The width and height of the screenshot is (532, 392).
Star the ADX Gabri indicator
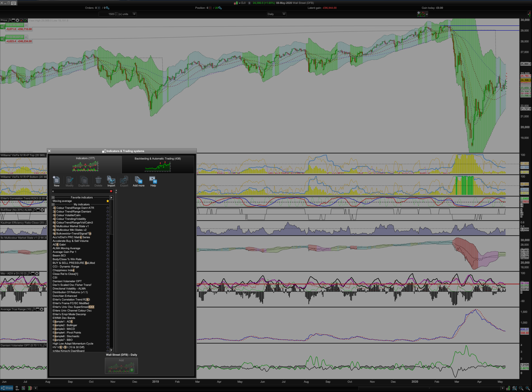[x=108, y=245]
